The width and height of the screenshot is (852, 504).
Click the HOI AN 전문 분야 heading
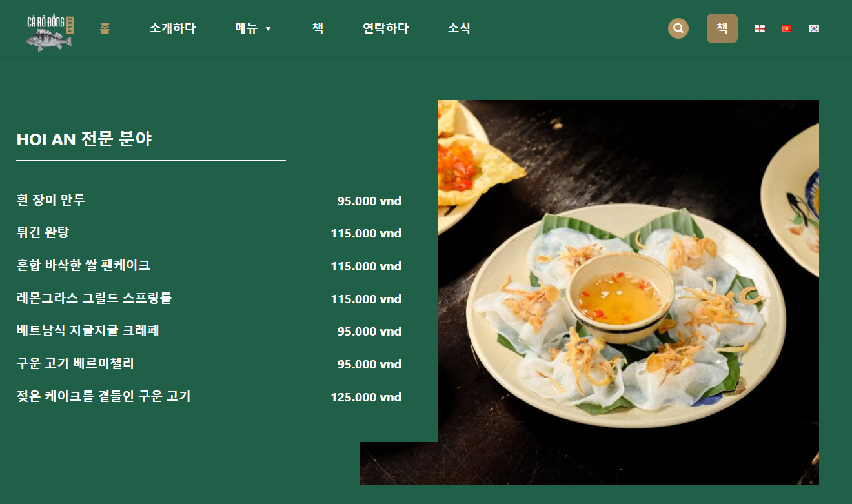pos(85,139)
